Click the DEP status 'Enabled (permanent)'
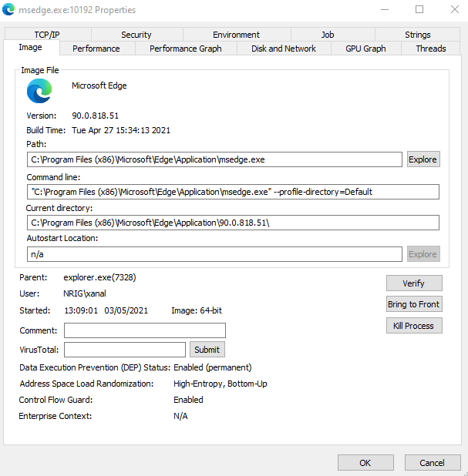The image size is (468, 476). pos(213,367)
